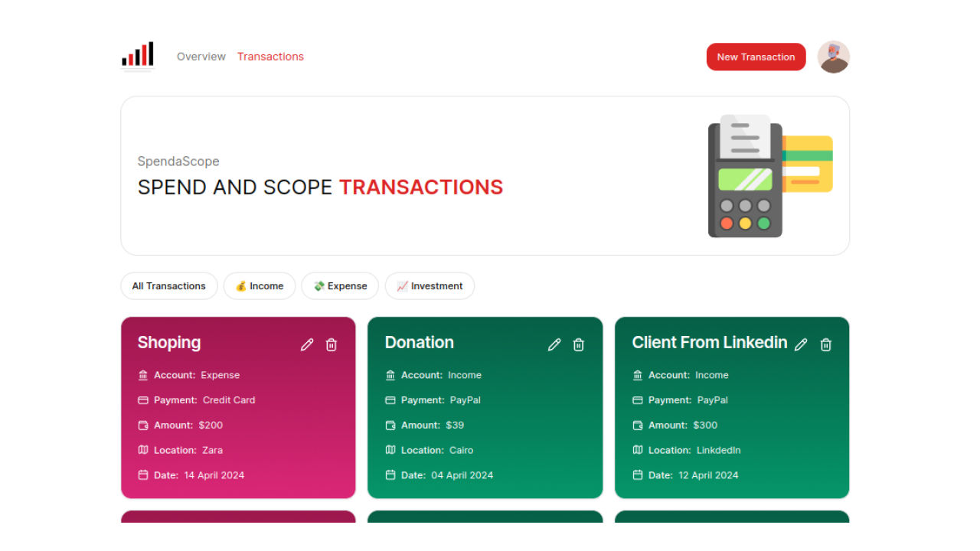Delete the Donation transaction
980x551 pixels.
[x=578, y=344]
